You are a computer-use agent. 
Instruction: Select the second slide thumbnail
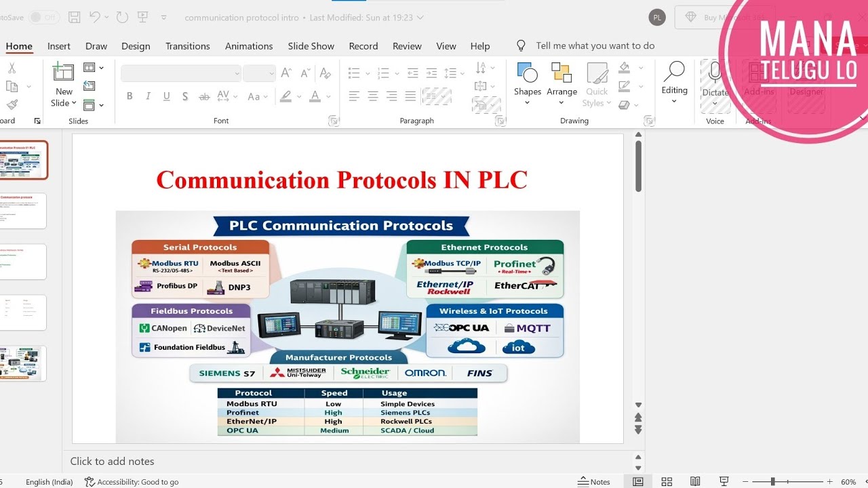tap(23, 211)
